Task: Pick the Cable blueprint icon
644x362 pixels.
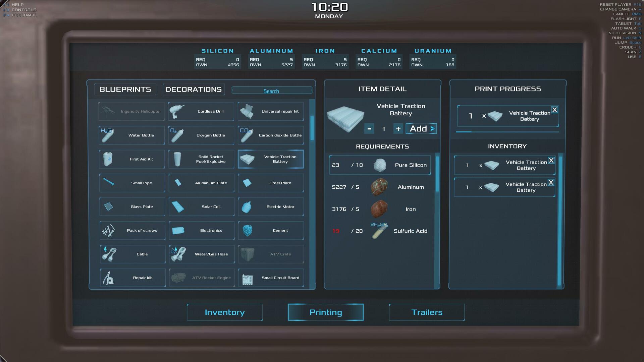Action: click(109, 254)
